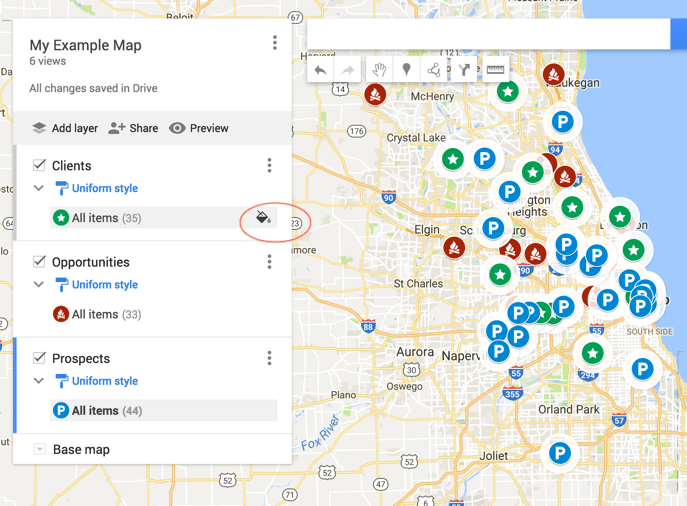Open Uniform style options for Prospects
This screenshot has height=506, width=687.
(x=105, y=381)
